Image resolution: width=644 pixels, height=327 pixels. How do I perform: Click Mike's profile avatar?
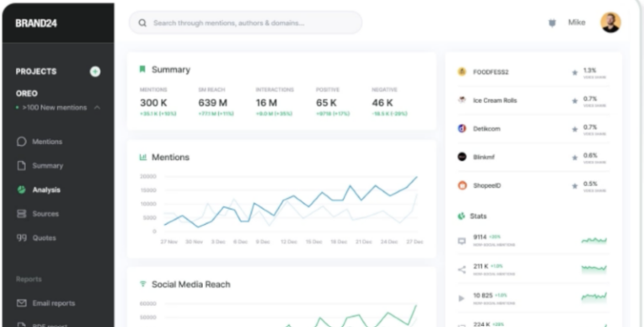coord(610,22)
